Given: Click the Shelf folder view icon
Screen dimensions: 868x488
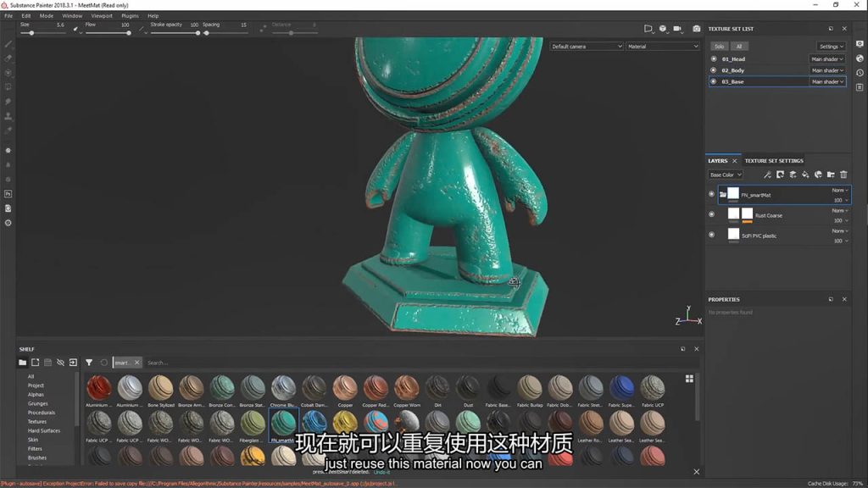Looking at the screenshot, I should tap(22, 363).
